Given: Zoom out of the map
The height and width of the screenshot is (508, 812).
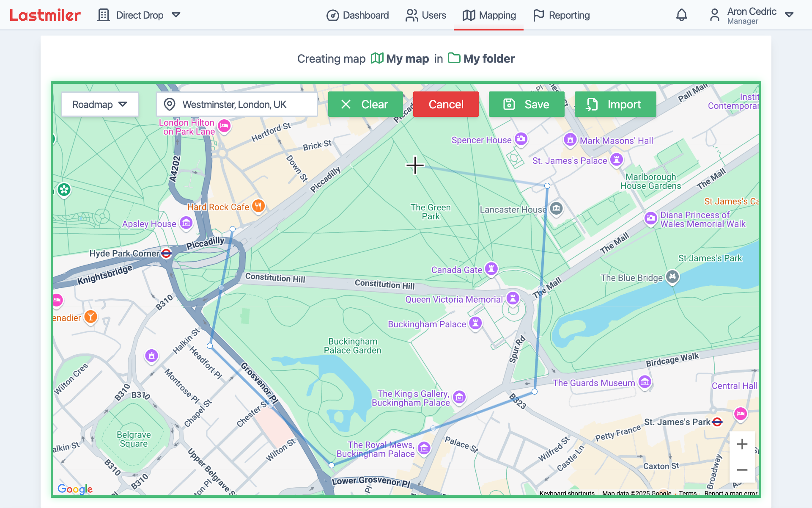Looking at the screenshot, I should 742,470.
